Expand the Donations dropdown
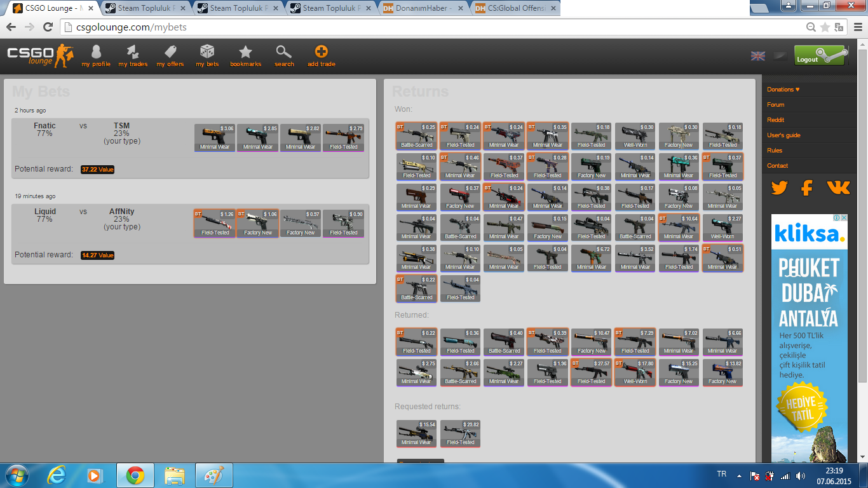Screen dimensions: 868x488 tap(783, 89)
